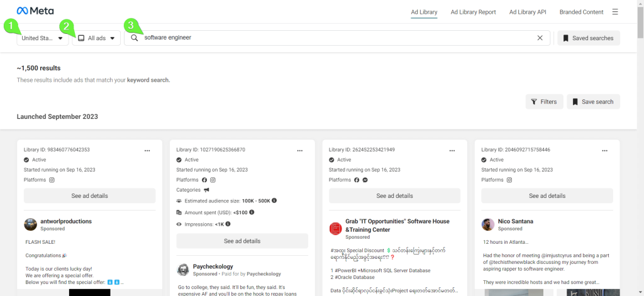Click 'Library ID: 983460776042353' text

[x=57, y=150]
